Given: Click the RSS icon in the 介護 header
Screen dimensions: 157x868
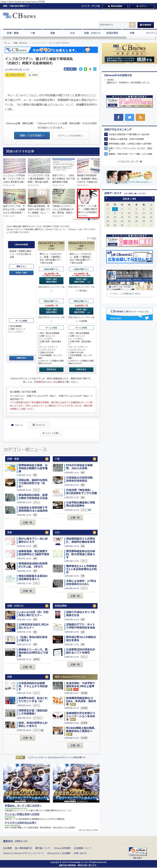Looking at the screenshot, I should (94, 459).
